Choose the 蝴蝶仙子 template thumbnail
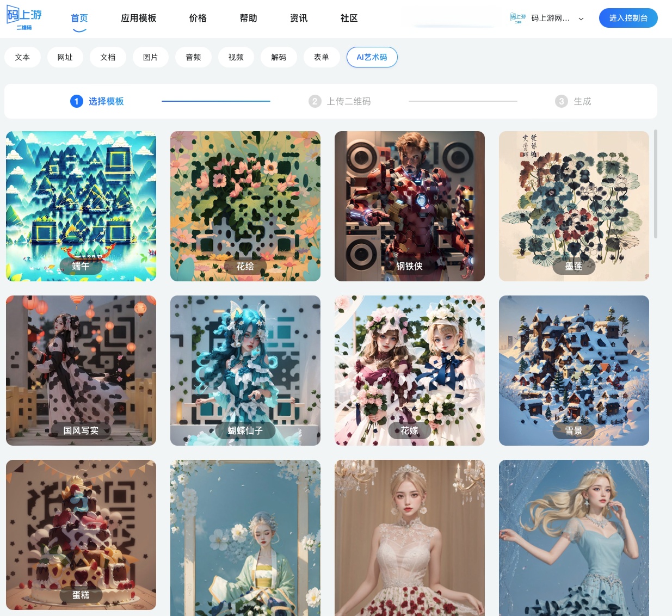672x616 pixels. (245, 371)
